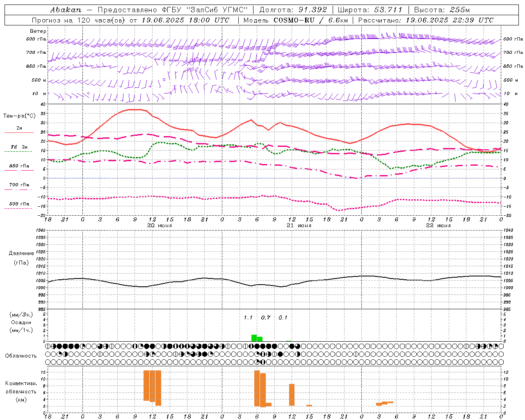Click the "Тем-ра(°C)" temperature panel label
Image resolution: width=525 pixels, height=420 pixels.
(19, 116)
